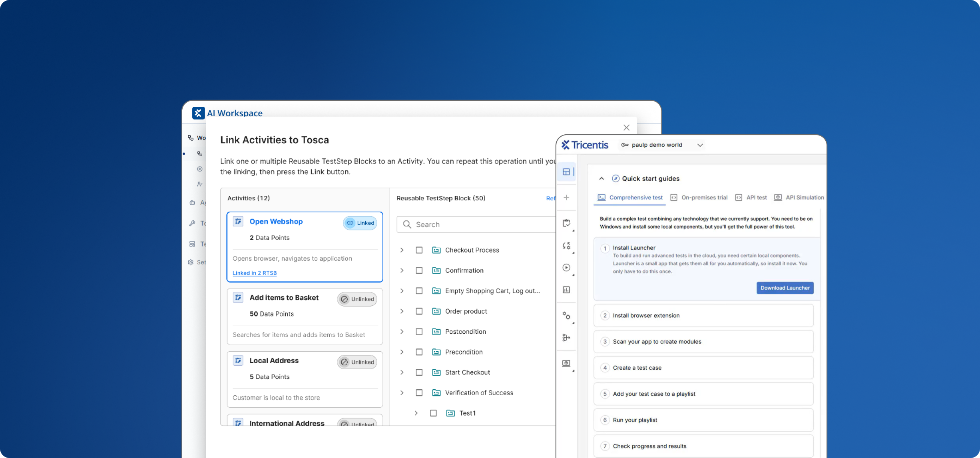This screenshot has width=980, height=458.
Task: Click the person-check icon in AI Workspace sidebar
Action: 200,184
